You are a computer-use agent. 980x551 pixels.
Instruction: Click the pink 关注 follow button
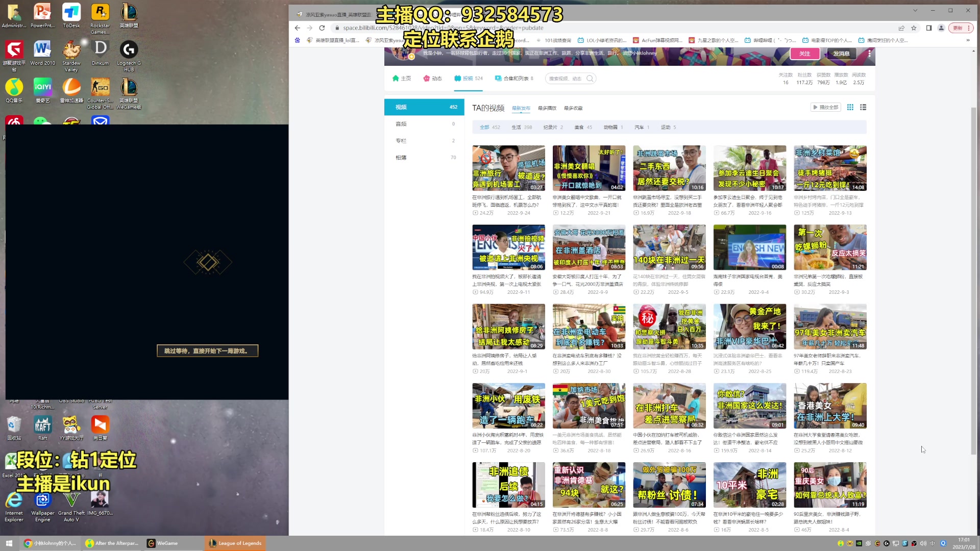click(x=805, y=54)
